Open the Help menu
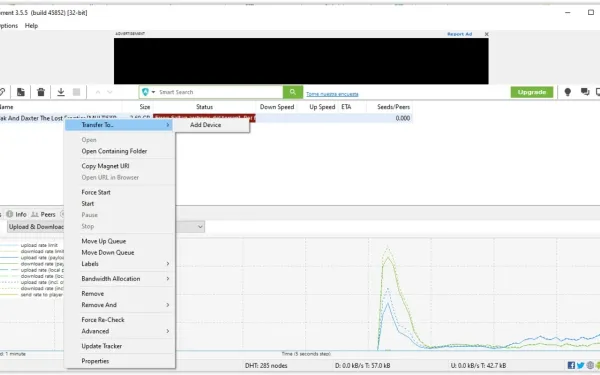The width and height of the screenshot is (600, 375). point(31,26)
